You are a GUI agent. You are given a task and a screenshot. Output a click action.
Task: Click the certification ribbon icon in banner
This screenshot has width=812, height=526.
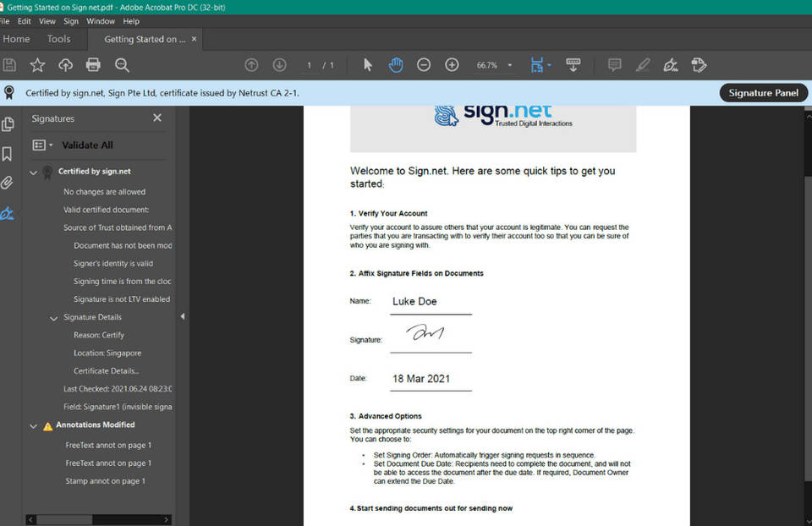point(8,93)
